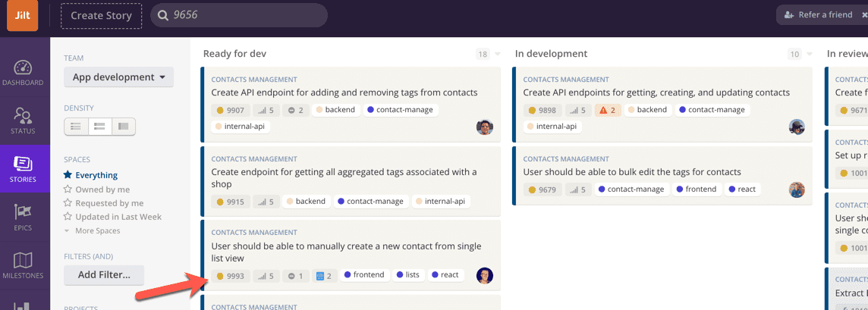The height and width of the screenshot is (310, 868).
Task: Open the Dashboard sidebar icon
Action: tap(23, 73)
